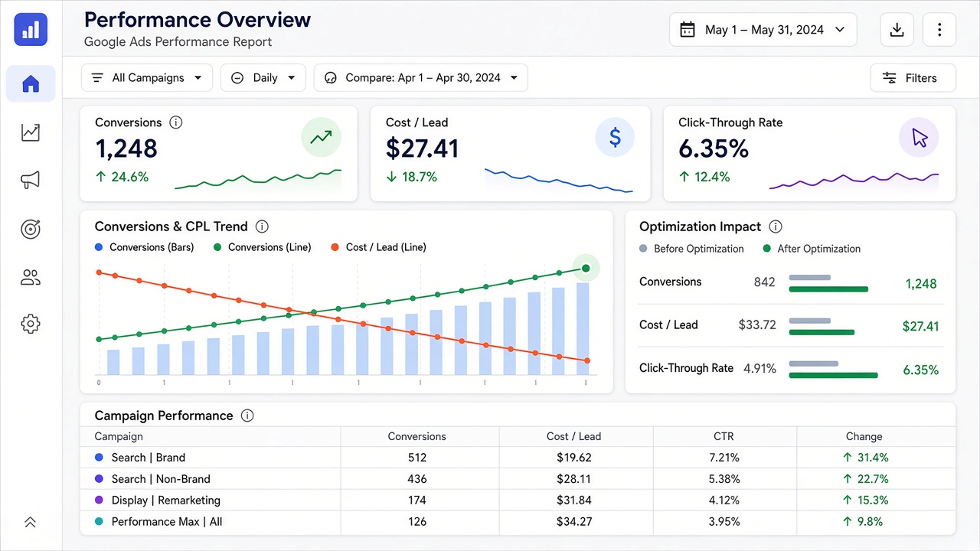
Task: Expand the sidebar with the double chevron
Action: (31, 522)
